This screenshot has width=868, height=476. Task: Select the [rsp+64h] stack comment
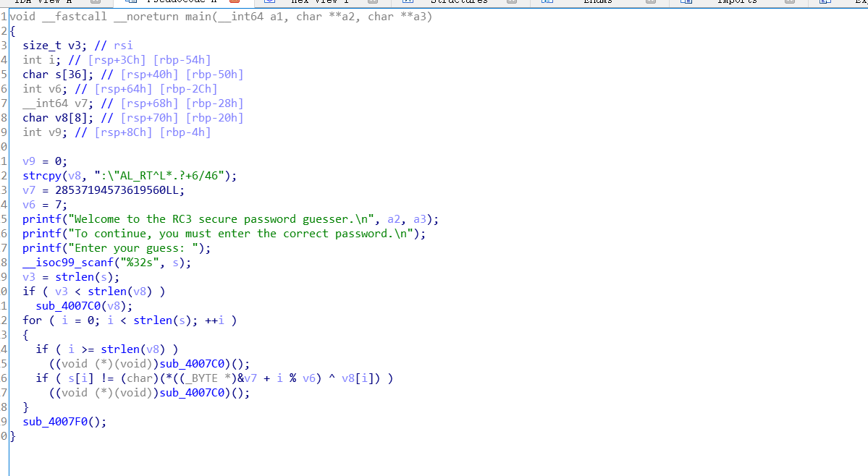coord(123,88)
